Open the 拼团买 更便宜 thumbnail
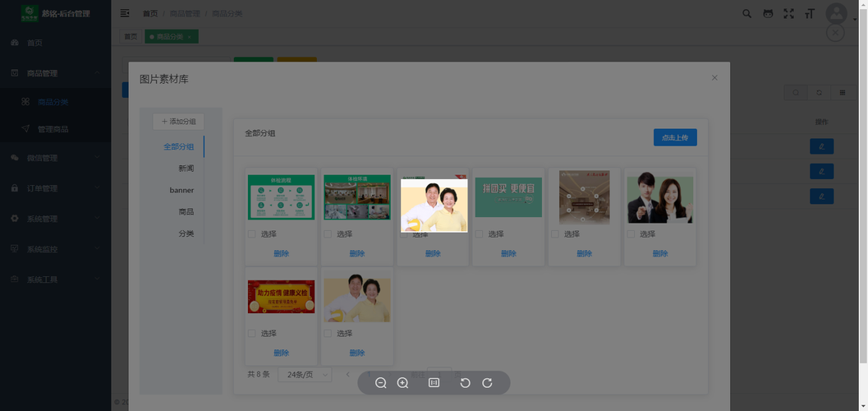Image resolution: width=868 pixels, height=411 pixels. pos(509,197)
